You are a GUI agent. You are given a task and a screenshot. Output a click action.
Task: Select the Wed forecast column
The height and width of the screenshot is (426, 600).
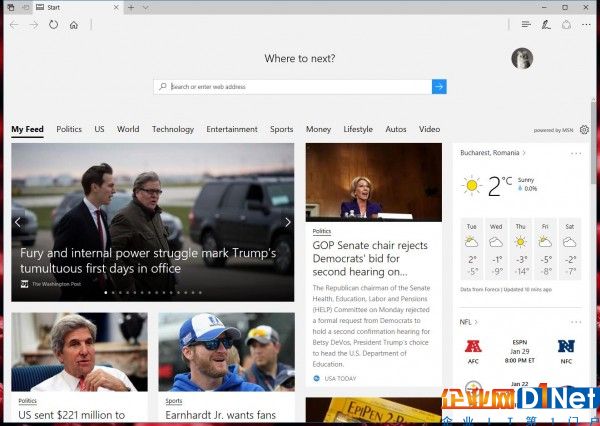click(496, 249)
